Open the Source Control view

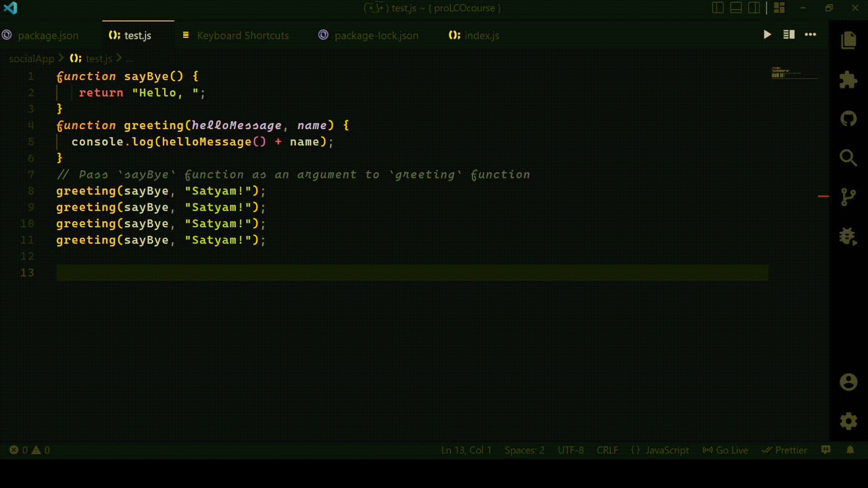(x=849, y=196)
